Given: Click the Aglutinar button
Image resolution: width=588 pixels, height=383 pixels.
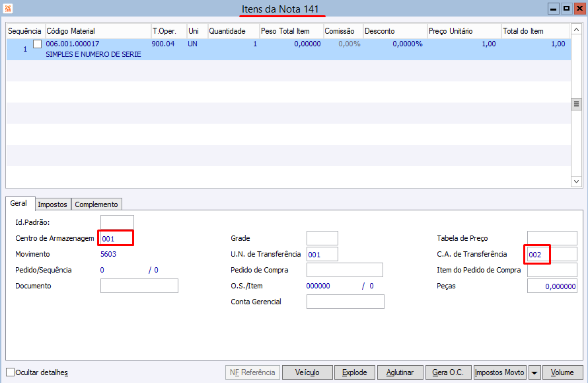Looking at the screenshot, I should pyautogui.click(x=400, y=372).
